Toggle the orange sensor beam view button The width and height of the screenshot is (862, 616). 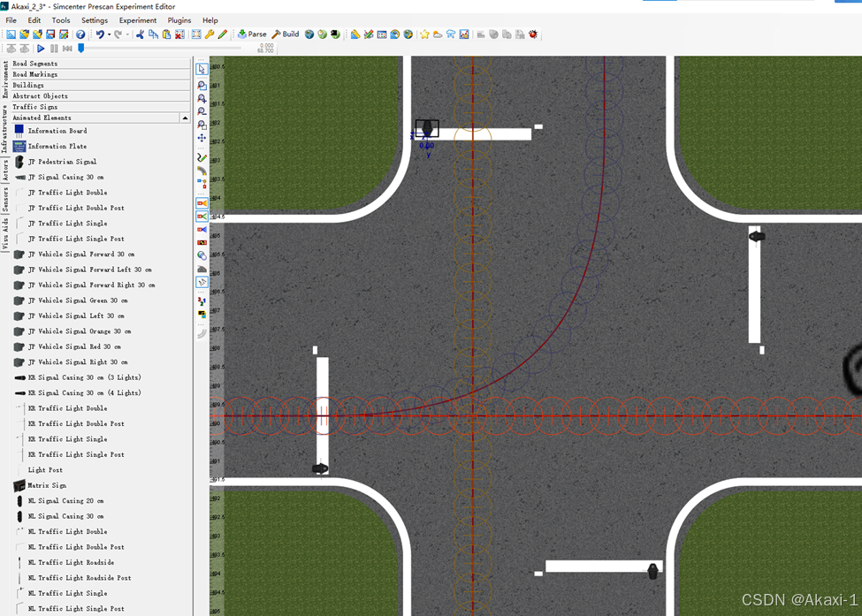202,203
